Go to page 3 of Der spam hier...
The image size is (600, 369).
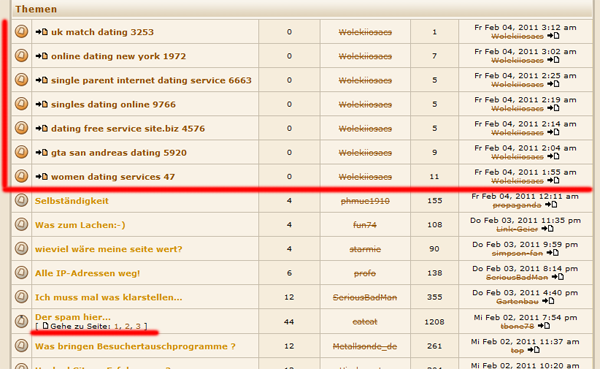[x=138, y=327]
